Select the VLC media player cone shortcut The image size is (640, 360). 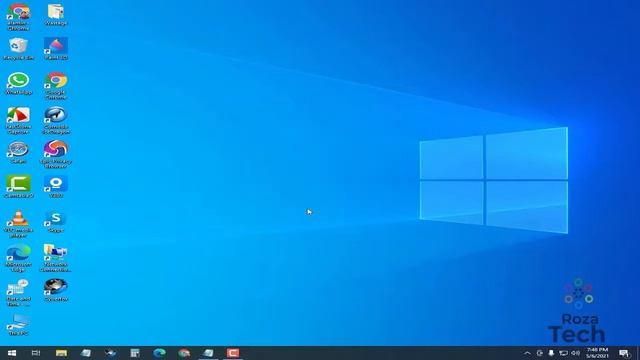click(18, 224)
